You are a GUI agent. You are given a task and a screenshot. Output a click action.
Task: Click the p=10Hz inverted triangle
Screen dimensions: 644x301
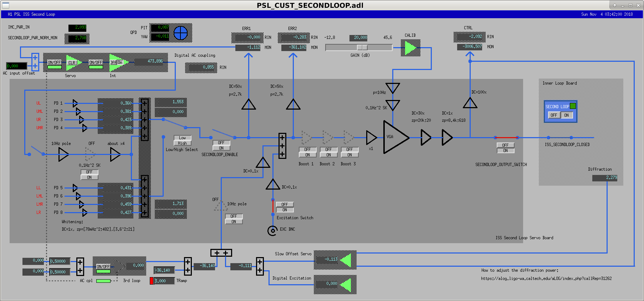point(393,88)
